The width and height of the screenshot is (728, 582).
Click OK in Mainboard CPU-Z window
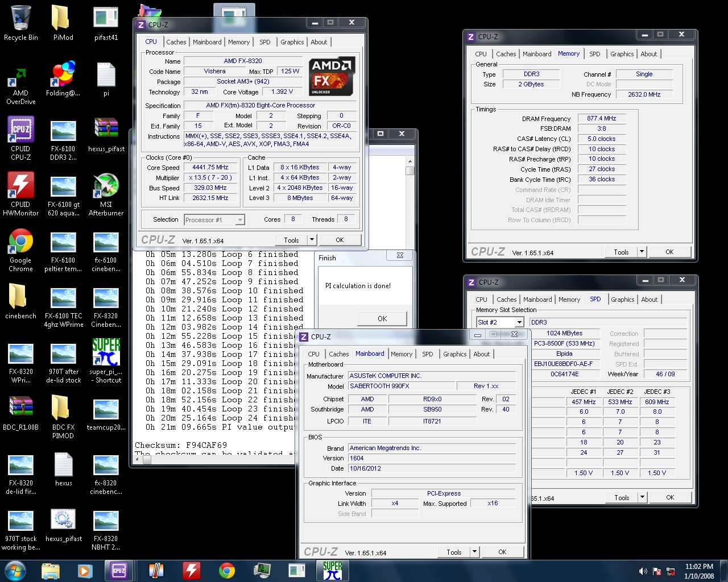coord(502,552)
